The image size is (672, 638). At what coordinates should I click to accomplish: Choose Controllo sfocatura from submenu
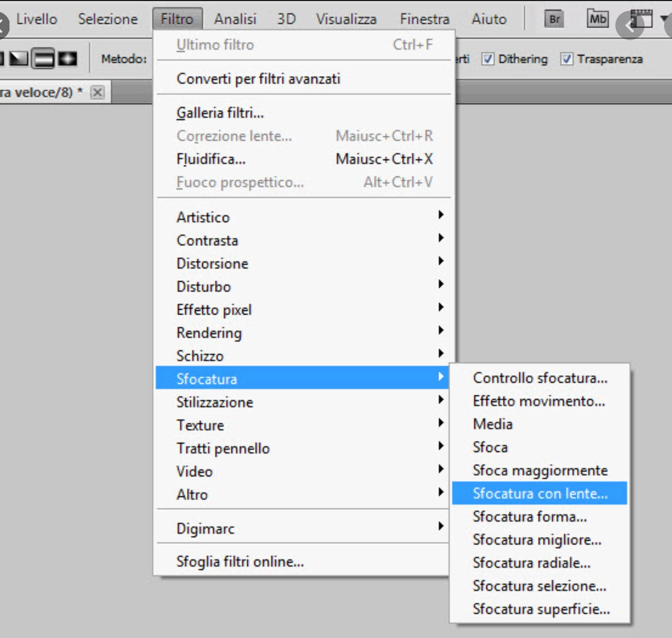tap(539, 378)
